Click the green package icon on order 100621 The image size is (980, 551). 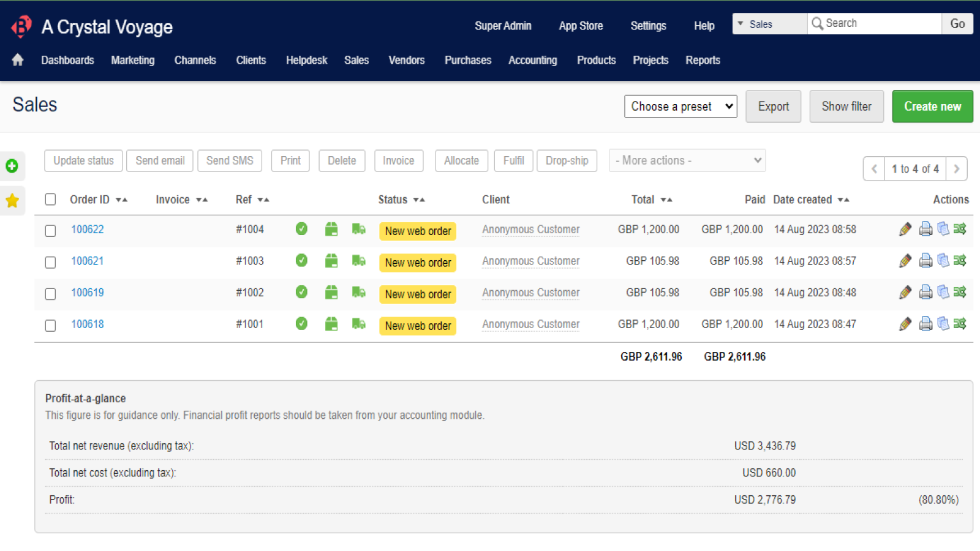pos(331,260)
